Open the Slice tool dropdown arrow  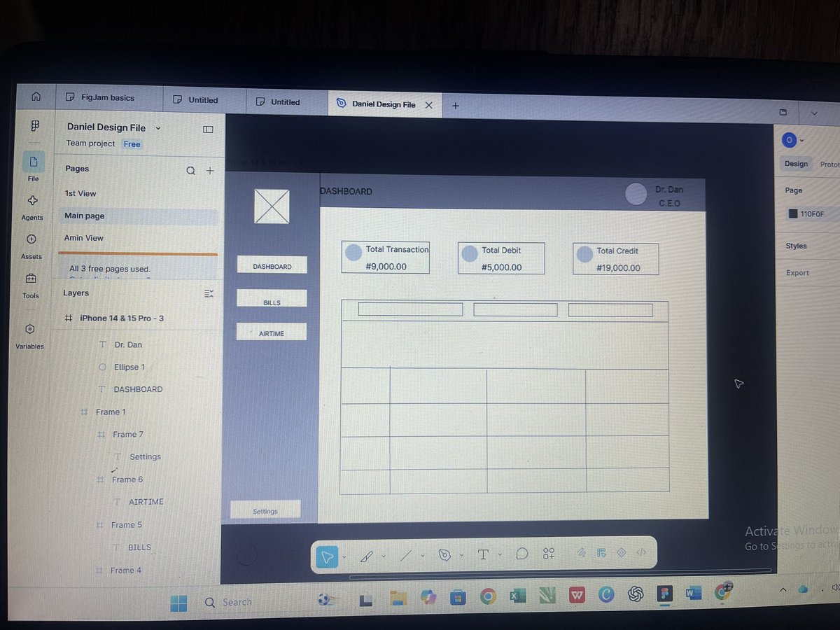click(384, 556)
